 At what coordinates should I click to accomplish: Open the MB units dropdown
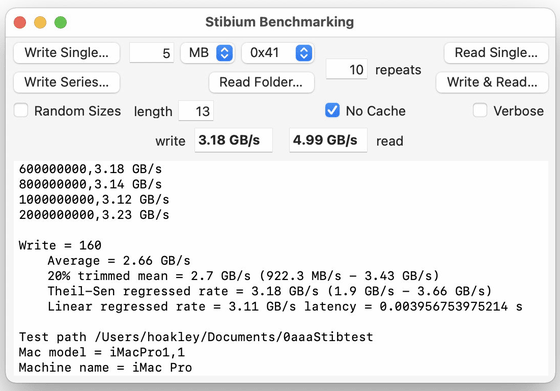tap(208, 53)
